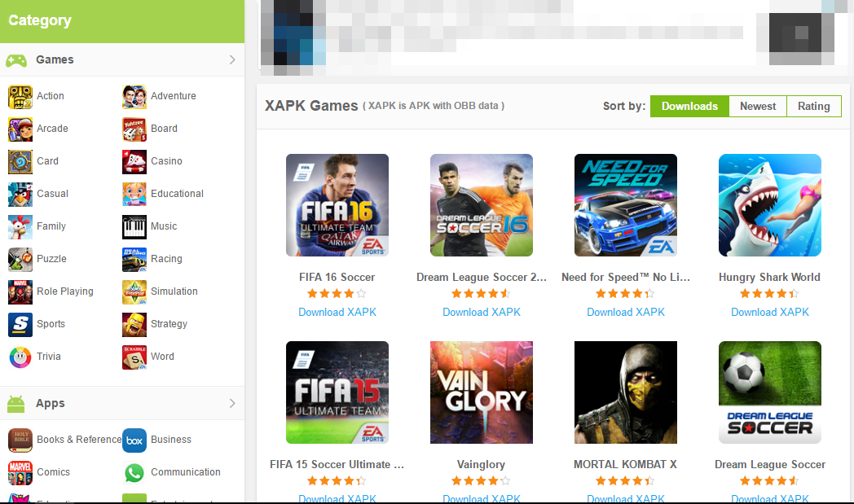The height and width of the screenshot is (504, 854).
Task: Select the Communication text link
Action: (x=186, y=472)
